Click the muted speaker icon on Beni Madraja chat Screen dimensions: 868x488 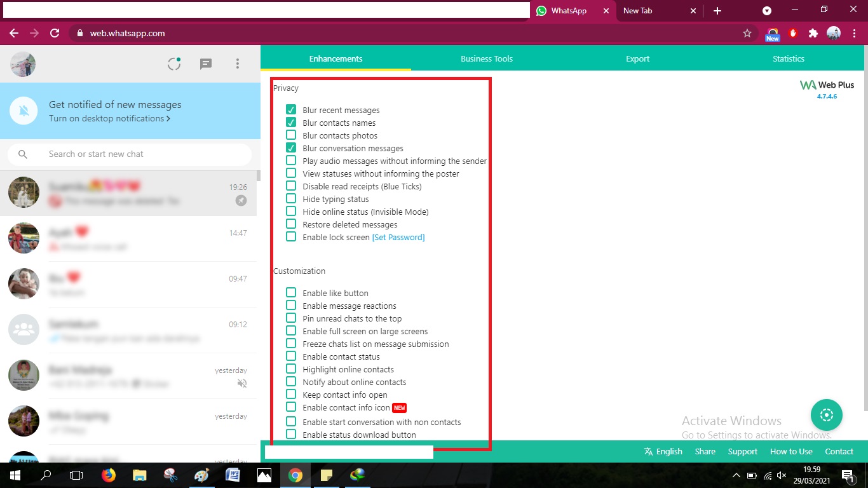pyautogui.click(x=242, y=383)
